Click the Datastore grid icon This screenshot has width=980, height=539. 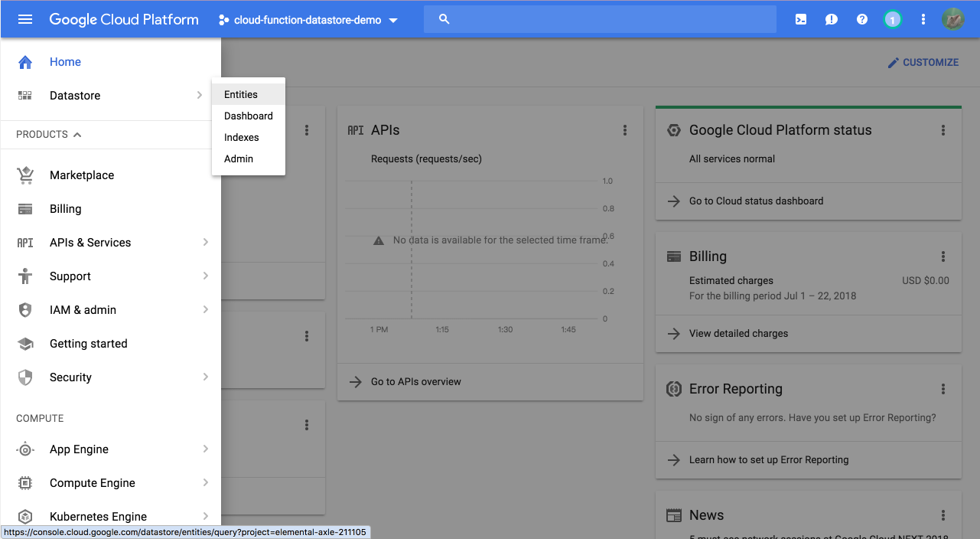25,96
